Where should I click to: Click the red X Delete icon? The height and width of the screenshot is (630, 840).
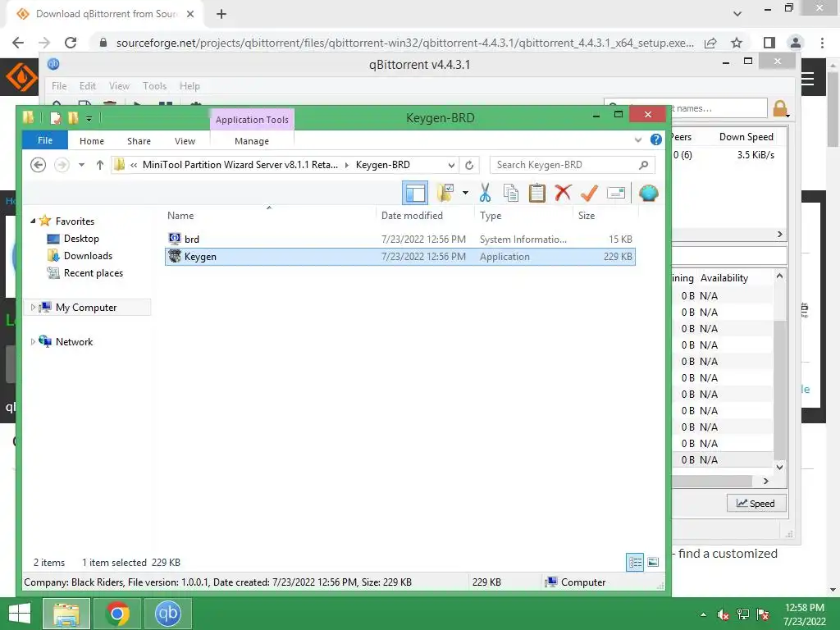(x=563, y=193)
